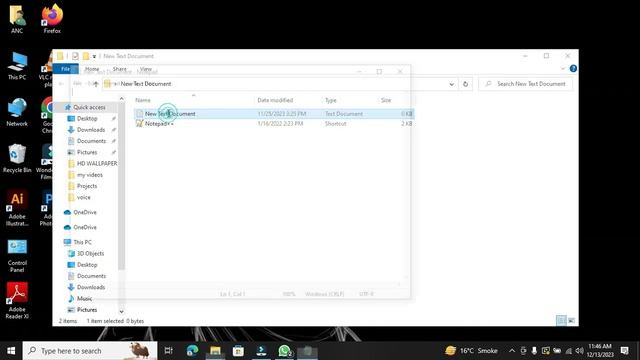The height and width of the screenshot is (360, 640).
Task: Open Microsoft Edge from the taskbar
Action: coord(192,351)
